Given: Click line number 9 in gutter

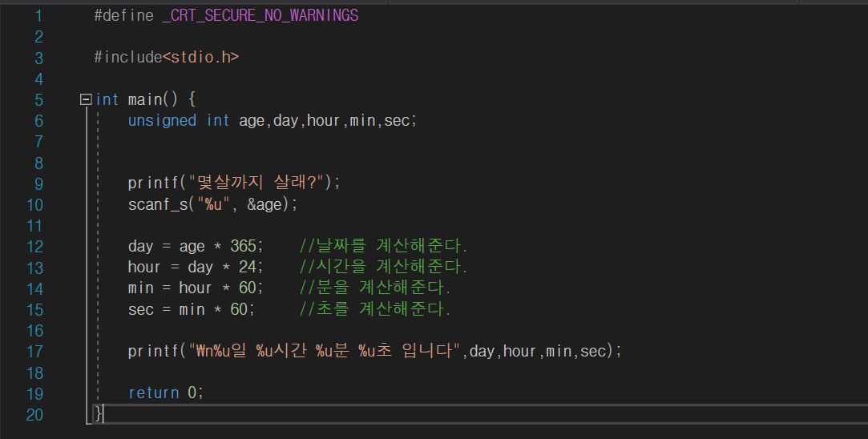Looking at the screenshot, I should point(38,183).
